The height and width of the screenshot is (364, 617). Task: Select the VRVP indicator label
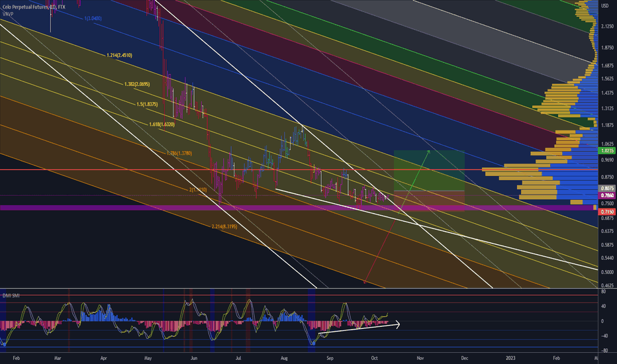tap(8, 14)
